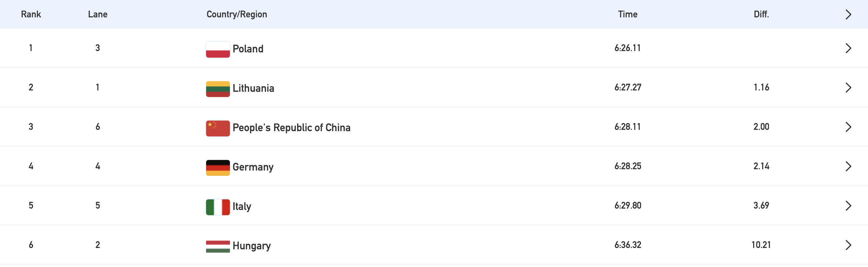Open the Poland country name link
868x267 pixels.
[248, 49]
